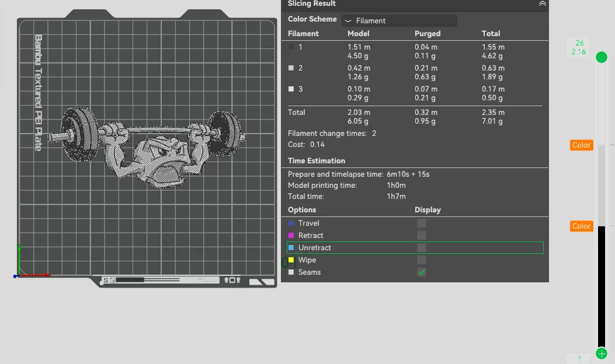This screenshot has height=364, width=615.
Task: Click the 'Wipe' option label
Action: point(307,260)
